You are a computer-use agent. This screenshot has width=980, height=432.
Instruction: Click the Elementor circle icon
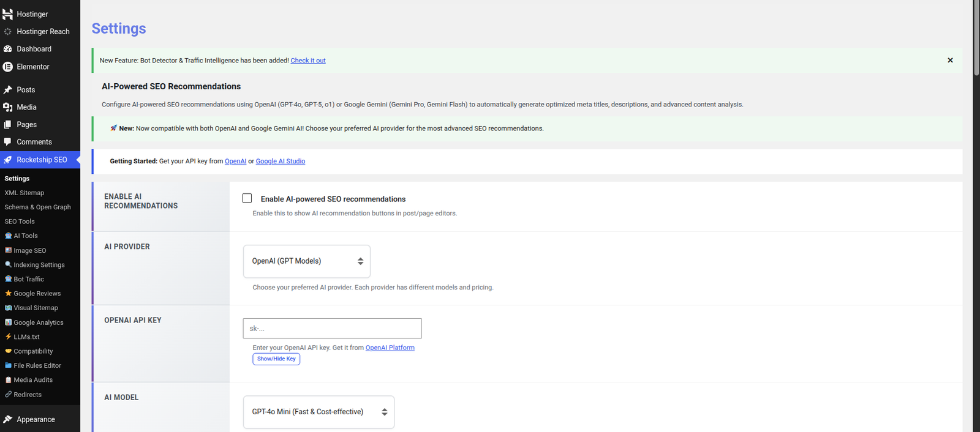tap(7, 67)
